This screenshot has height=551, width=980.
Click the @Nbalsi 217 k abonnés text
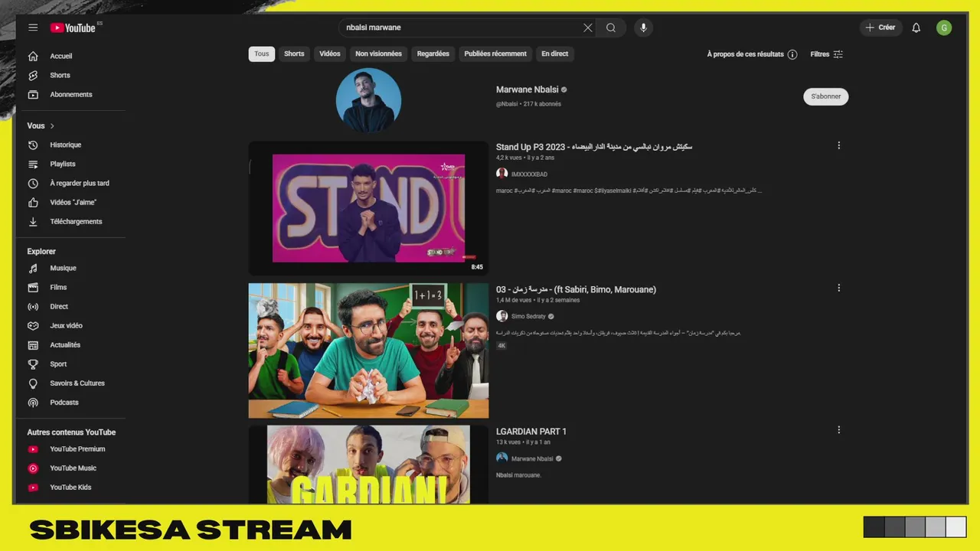pos(528,104)
